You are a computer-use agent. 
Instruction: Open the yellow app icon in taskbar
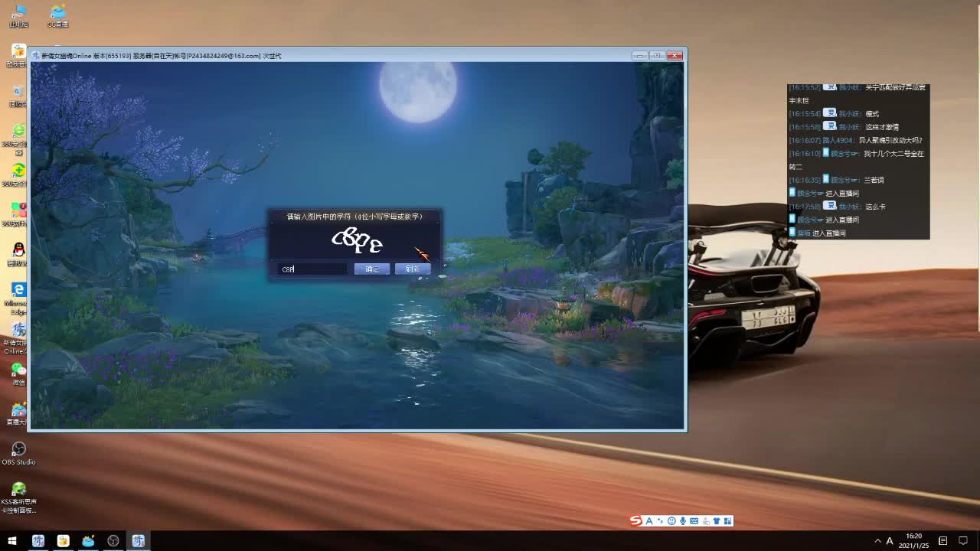[63, 540]
